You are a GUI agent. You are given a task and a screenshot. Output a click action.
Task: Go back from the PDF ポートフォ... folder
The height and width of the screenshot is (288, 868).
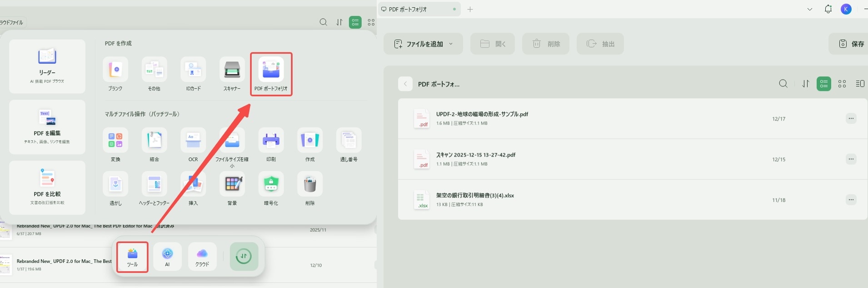pyautogui.click(x=405, y=84)
